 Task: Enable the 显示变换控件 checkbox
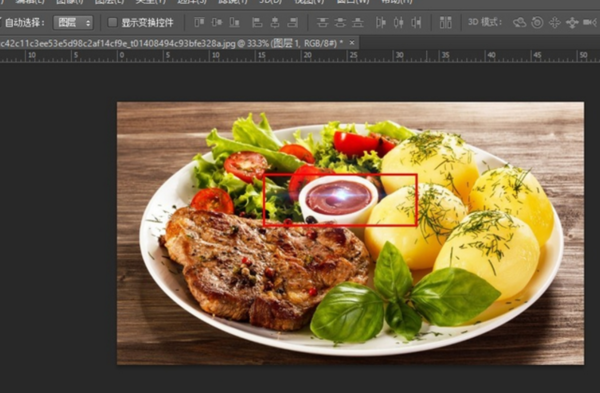[x=112, y=23]
